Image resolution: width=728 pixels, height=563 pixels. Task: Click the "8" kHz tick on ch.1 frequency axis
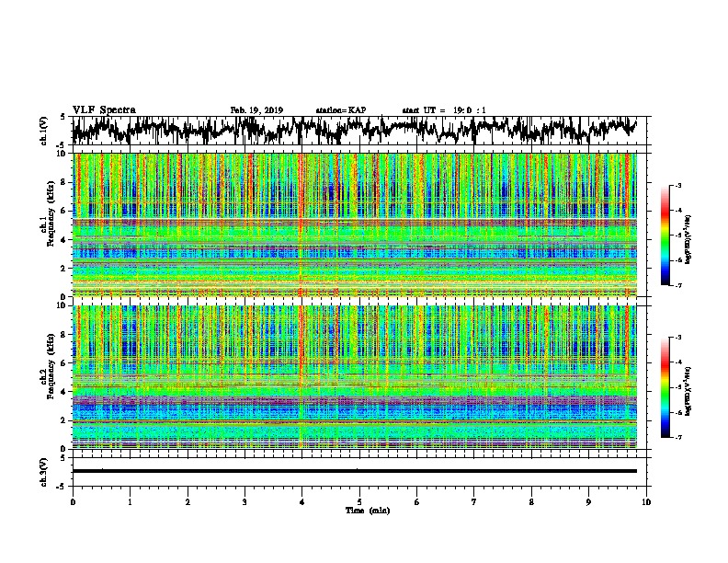pyautogui.click(x=63, y=182)
